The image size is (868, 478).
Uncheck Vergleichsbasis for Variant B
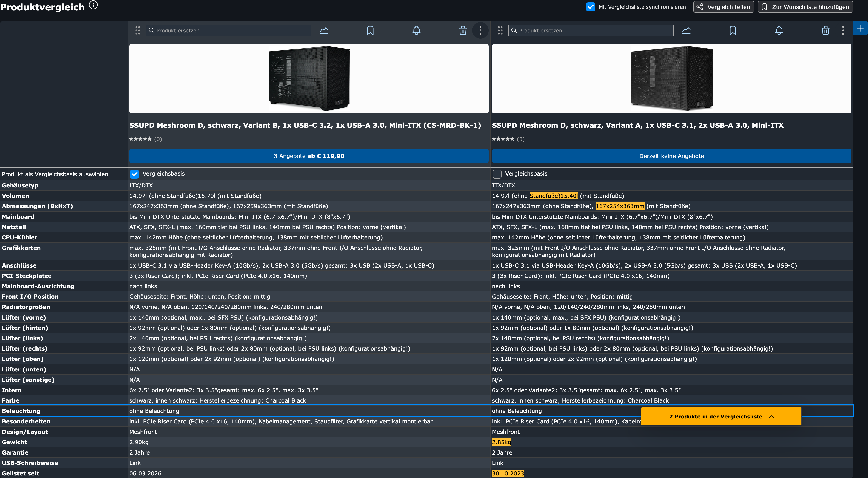[x=134, y=174]
